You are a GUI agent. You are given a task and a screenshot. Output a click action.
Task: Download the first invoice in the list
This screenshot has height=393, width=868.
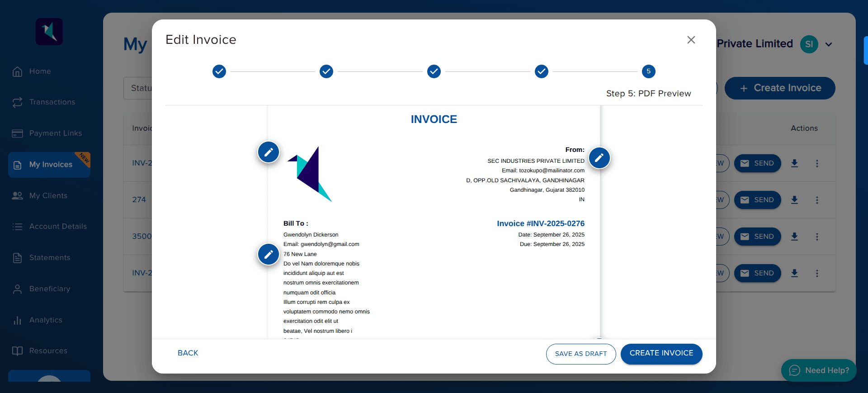pyautogui.click(x=794, y=163)
